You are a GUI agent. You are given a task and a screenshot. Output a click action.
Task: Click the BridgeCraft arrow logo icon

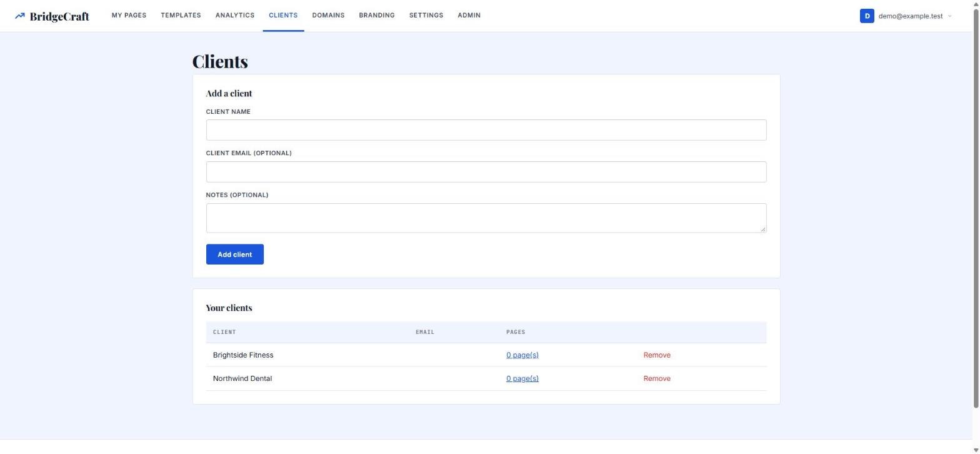20,16
